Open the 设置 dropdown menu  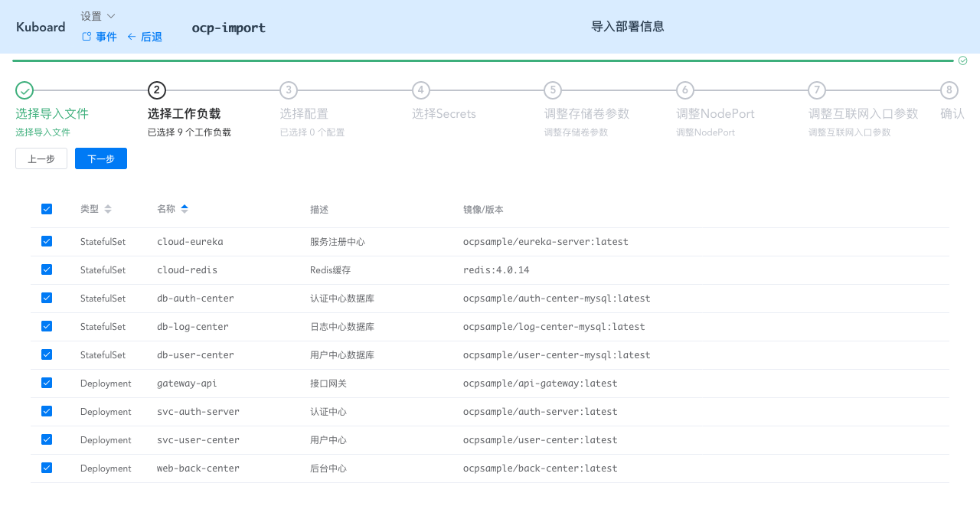[x=98, y=16]
